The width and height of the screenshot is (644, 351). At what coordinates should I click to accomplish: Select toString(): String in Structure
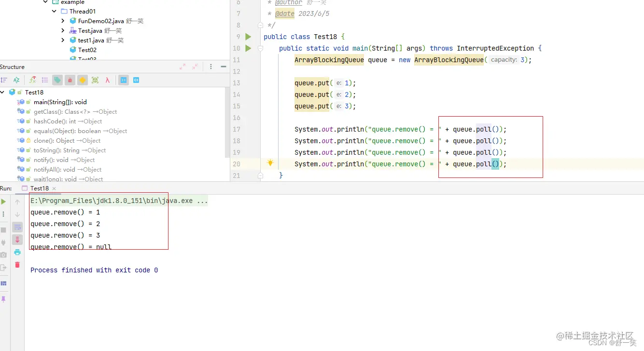pos(70,150)
